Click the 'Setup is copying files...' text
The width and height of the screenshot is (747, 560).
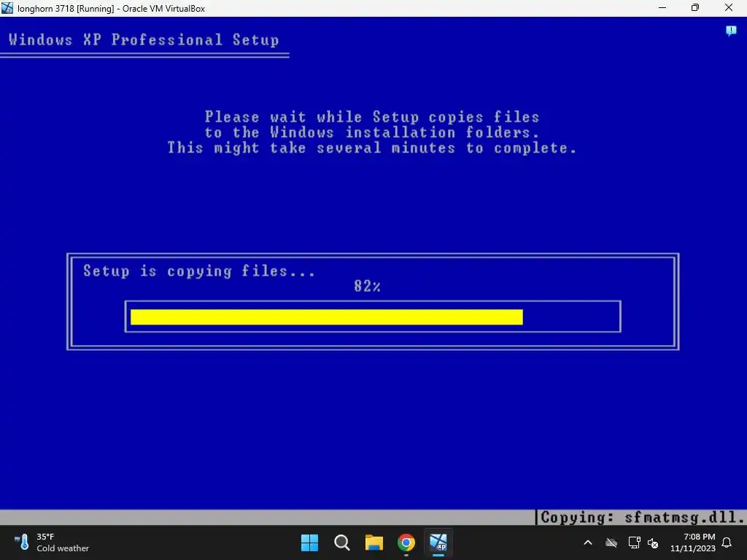click(199, 271)
